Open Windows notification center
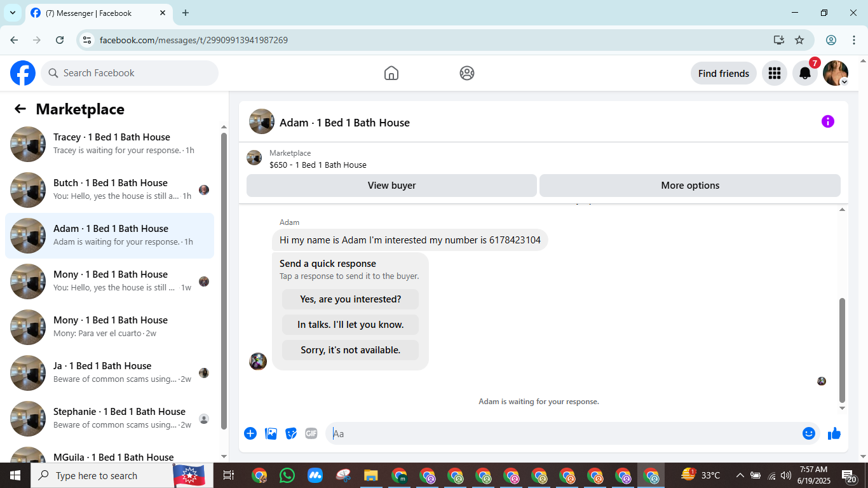Screen dimensions: 868x488 [850, 475]
